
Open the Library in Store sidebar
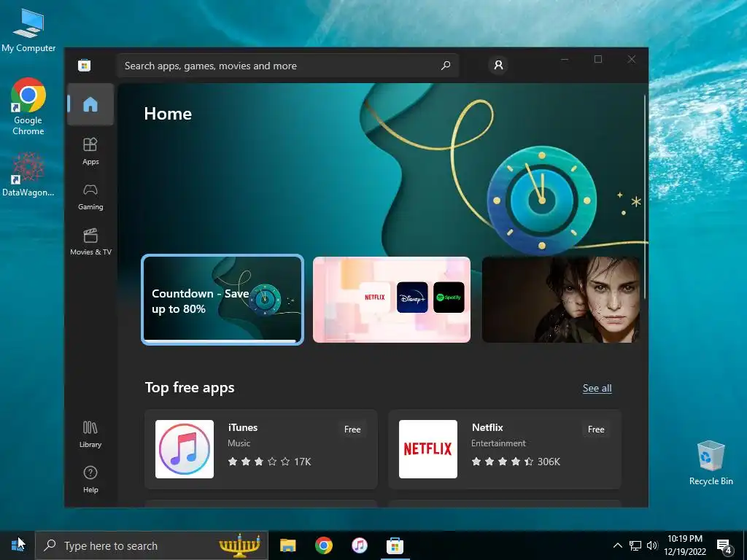pos(90,434)
